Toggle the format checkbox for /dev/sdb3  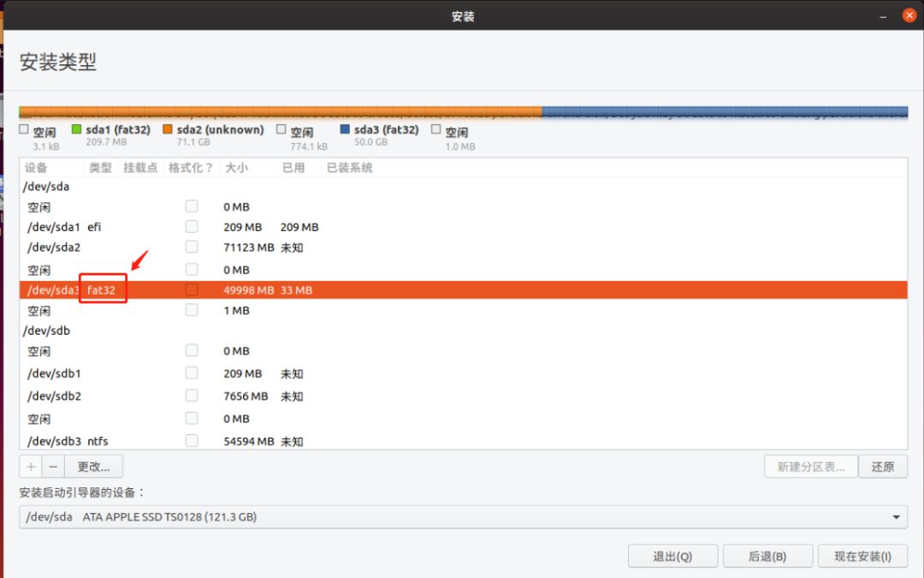pos(192,440)
